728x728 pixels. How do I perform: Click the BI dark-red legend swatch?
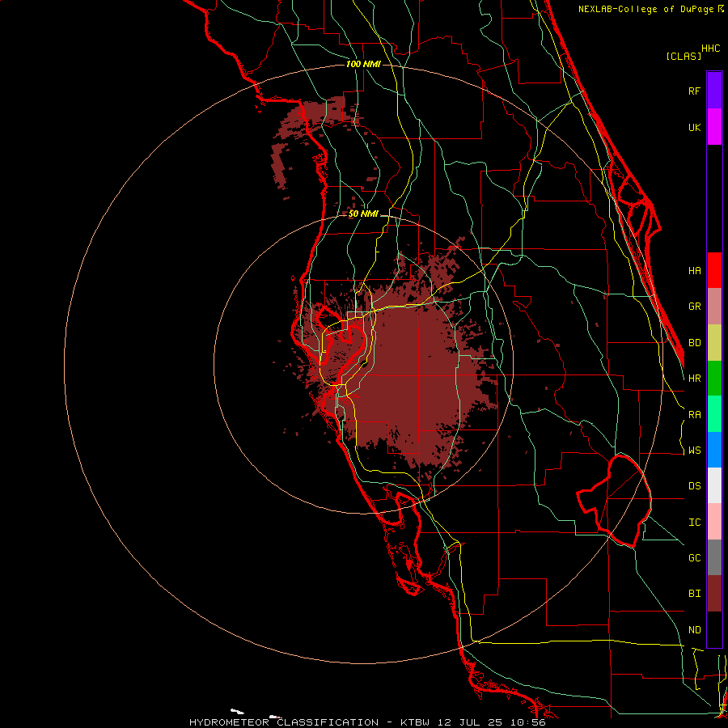point(714,594)
